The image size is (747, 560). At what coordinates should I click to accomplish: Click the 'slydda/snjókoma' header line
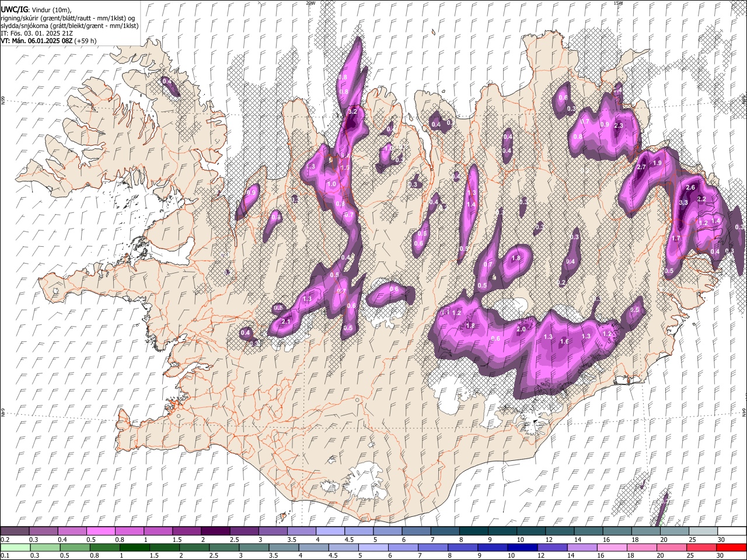69,26
